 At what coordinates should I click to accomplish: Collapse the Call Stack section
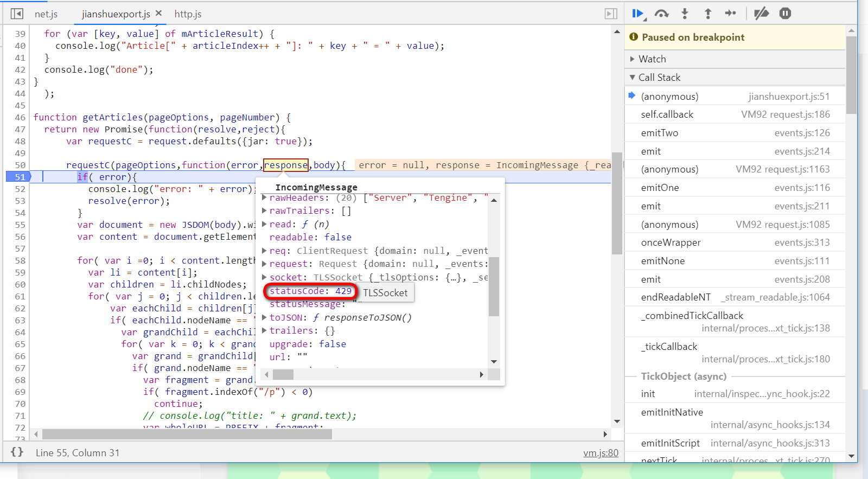coord(735,77)
